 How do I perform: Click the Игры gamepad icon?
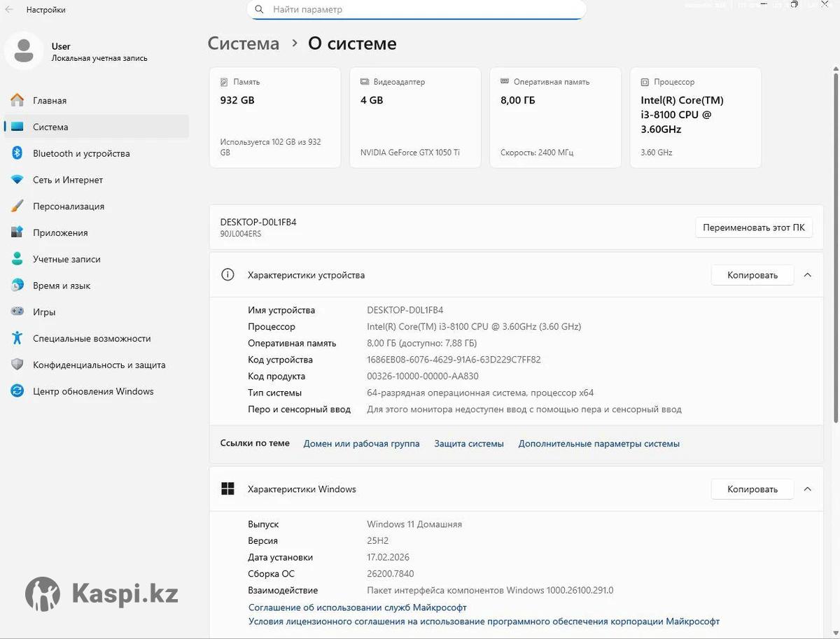pos(17,312)
